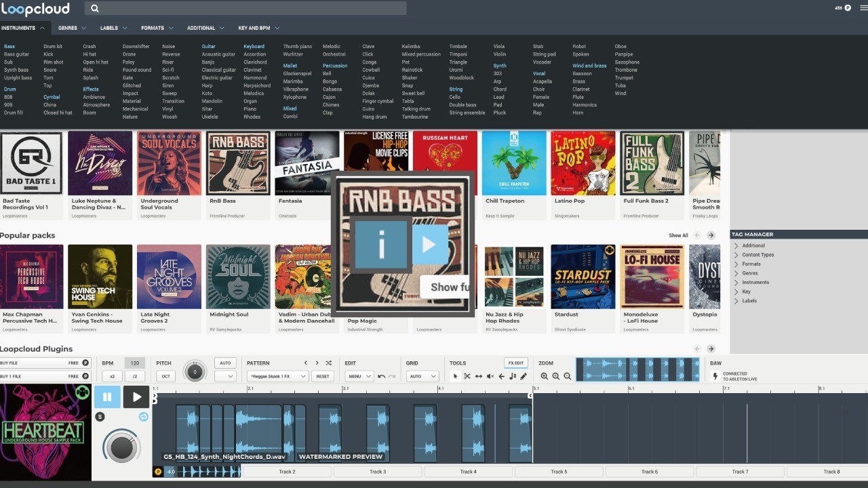Filter by Synth bass instrument
The image size is (868, 488).
tap(16, 70)
